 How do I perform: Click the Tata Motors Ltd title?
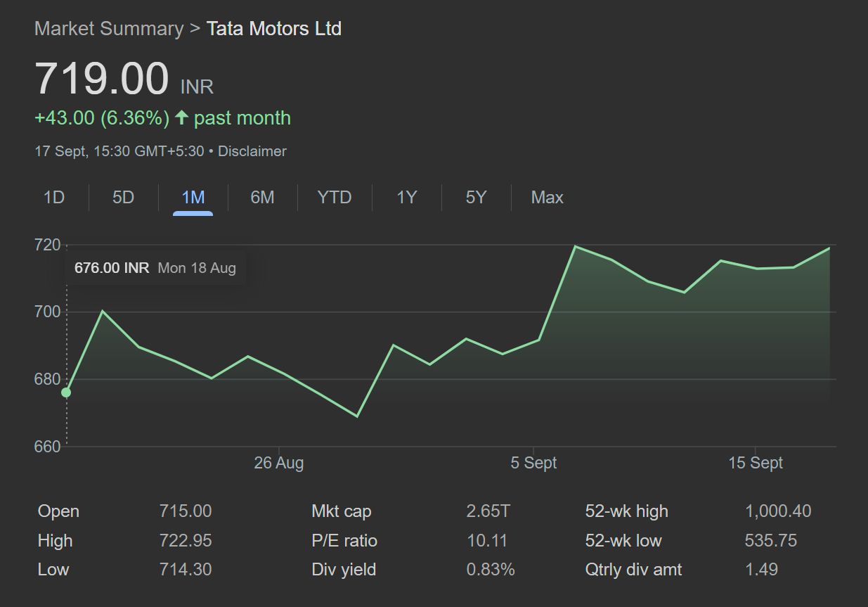click(274, 29)
